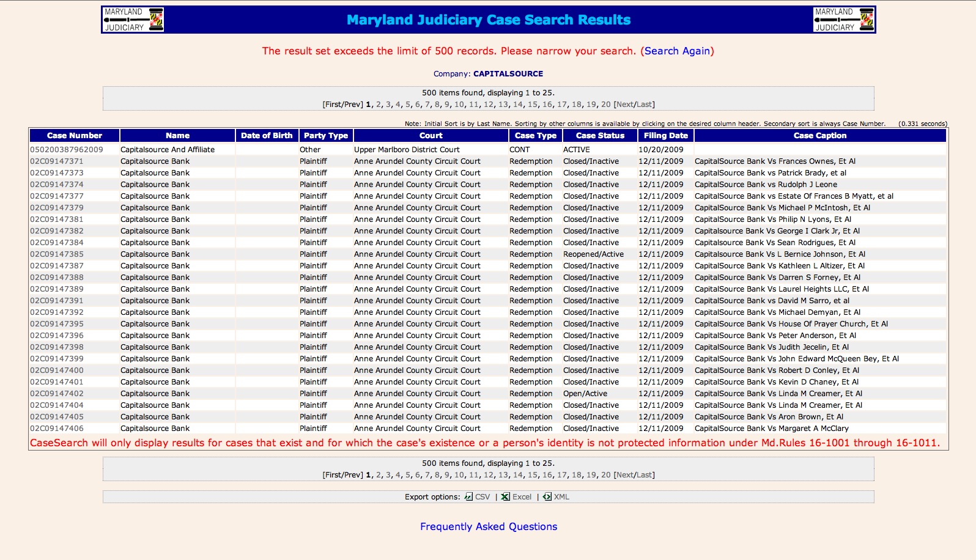This screenshot has height=560, width=976.
Task: Open the Frequently Asked Questions link
Action: 489,526
